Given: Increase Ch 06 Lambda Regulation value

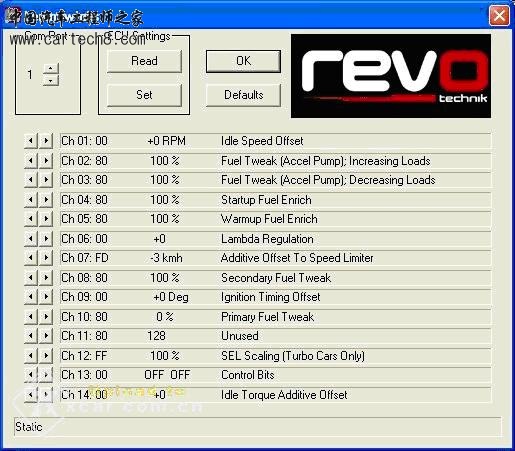Looking at the screenshot, I should (46, 239).
